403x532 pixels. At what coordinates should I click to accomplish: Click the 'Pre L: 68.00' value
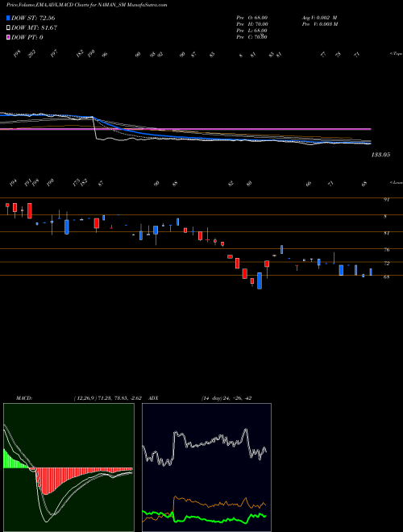click(x=252, y=31)
